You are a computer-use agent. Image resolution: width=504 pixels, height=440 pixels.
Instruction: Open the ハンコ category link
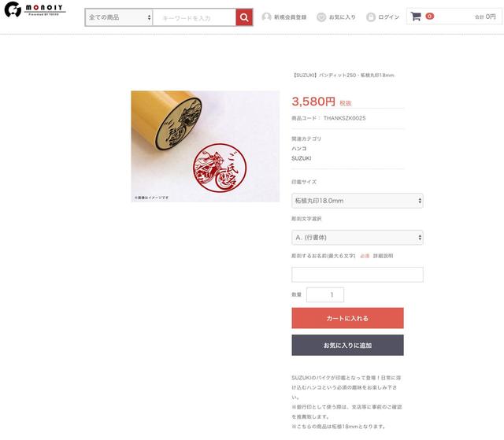299,149
